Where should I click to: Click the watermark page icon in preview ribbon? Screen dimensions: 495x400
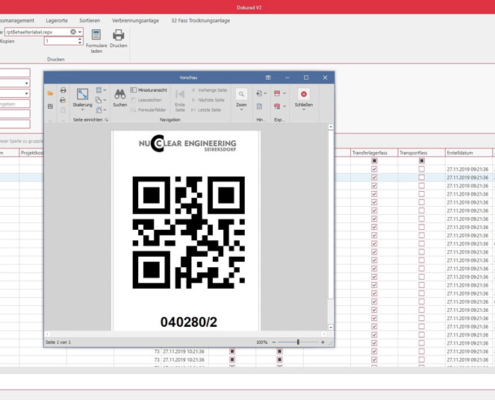tap(259, 106)
